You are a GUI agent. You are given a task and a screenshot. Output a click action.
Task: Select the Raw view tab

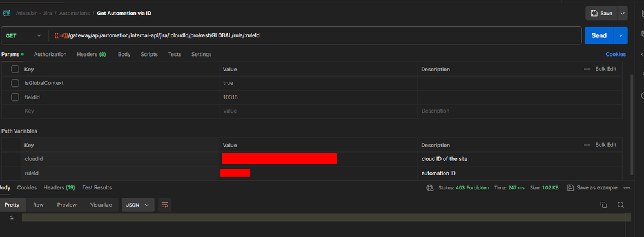tap(38, 205)
